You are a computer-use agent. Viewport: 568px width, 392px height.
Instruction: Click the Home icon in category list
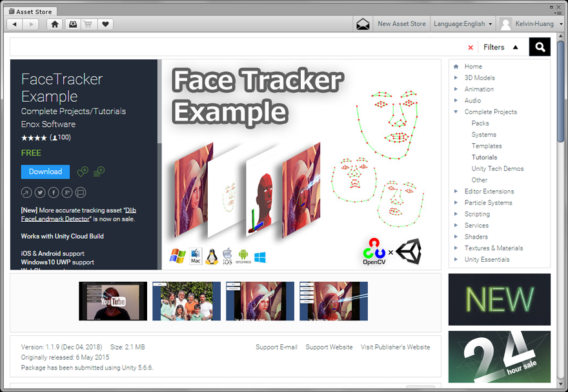click(456, 66)
